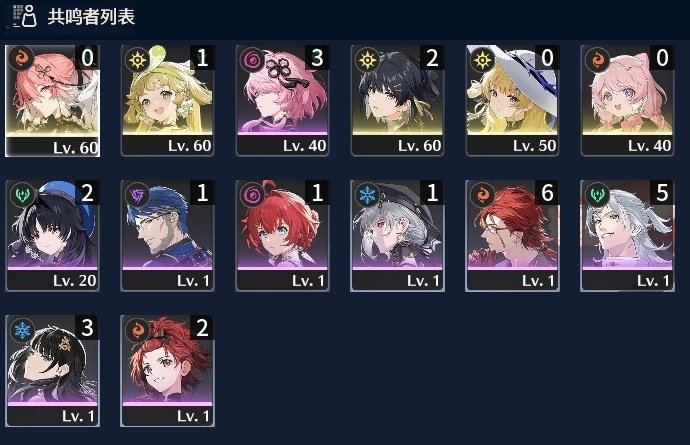Click the 共鸣者列表 title text
690x445 pixels.
91,17
